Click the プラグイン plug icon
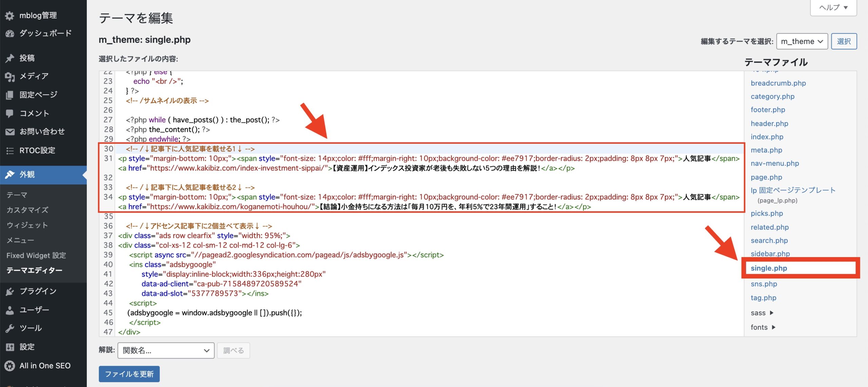 (x=10, y=291)
